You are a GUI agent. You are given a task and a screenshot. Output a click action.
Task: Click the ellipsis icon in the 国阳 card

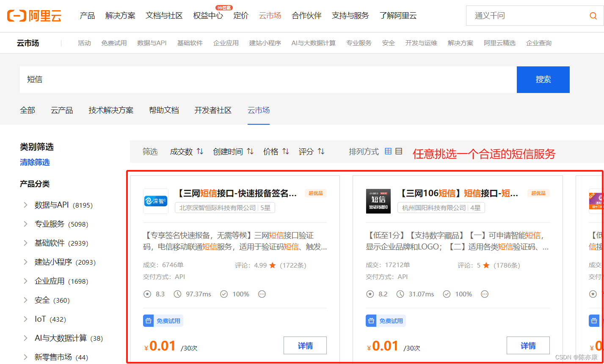coord(485,294)
